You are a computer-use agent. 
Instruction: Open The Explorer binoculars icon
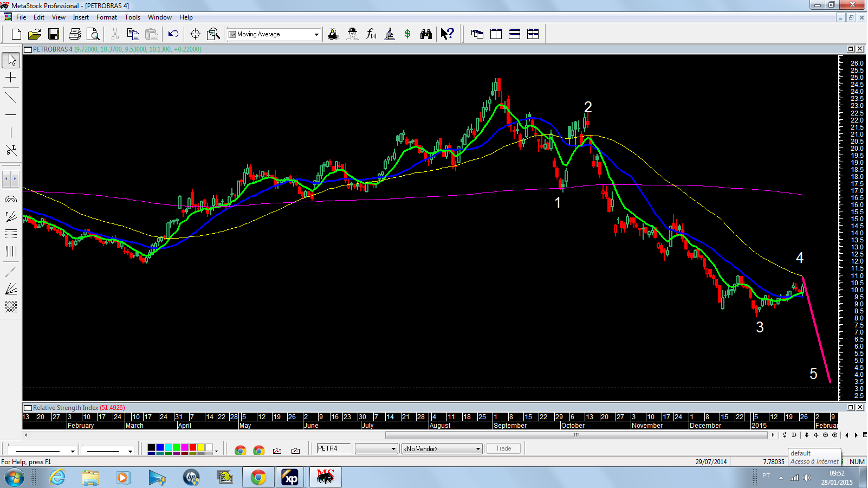pyautogui.click(x=426, y=34)
